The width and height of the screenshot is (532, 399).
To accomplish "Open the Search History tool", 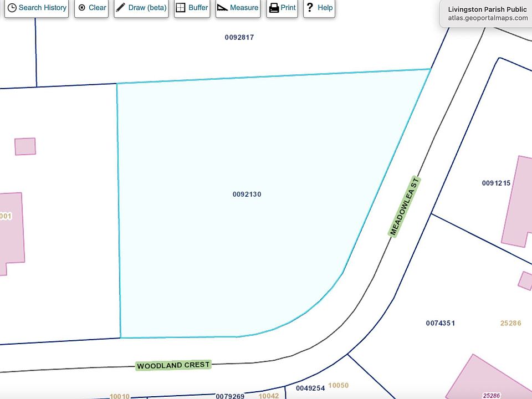I will (x=37, y=8).
